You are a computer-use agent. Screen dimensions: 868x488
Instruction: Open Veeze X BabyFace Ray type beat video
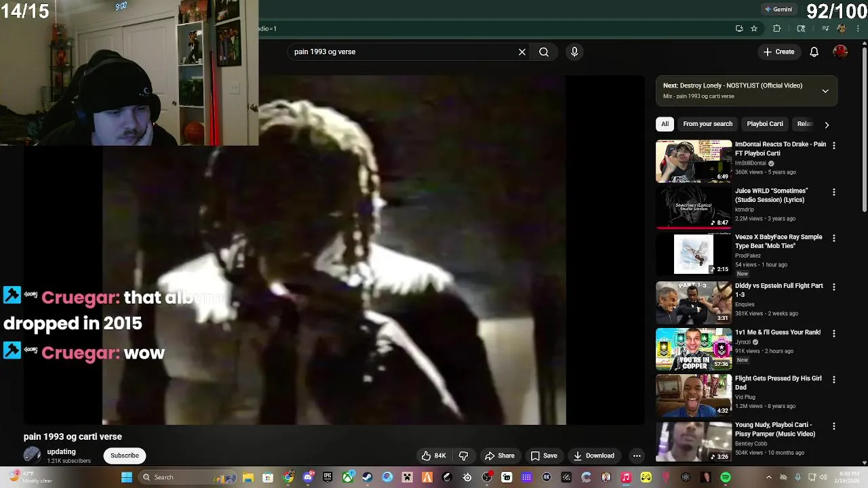click(x=693, y=254)
